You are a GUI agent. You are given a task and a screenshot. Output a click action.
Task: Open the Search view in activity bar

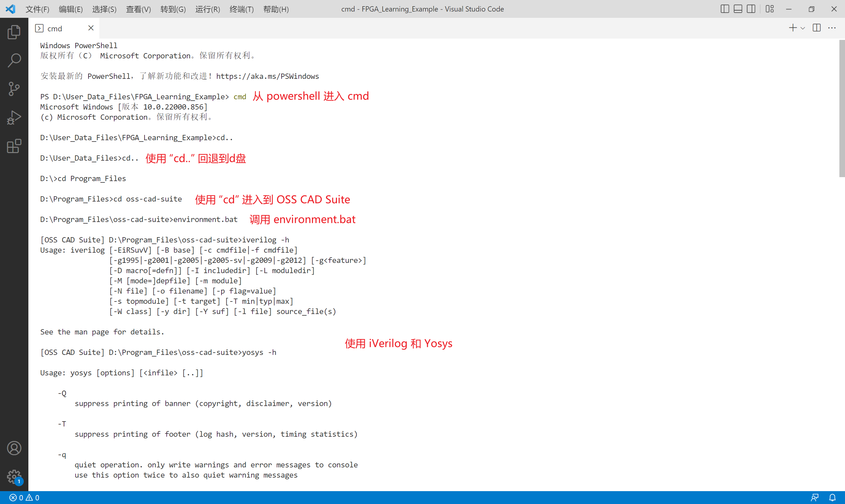tap(14, 60)
